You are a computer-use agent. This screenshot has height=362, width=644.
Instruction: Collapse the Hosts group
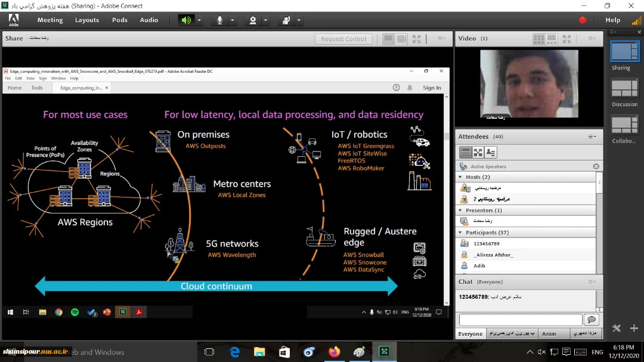[460, 177]
